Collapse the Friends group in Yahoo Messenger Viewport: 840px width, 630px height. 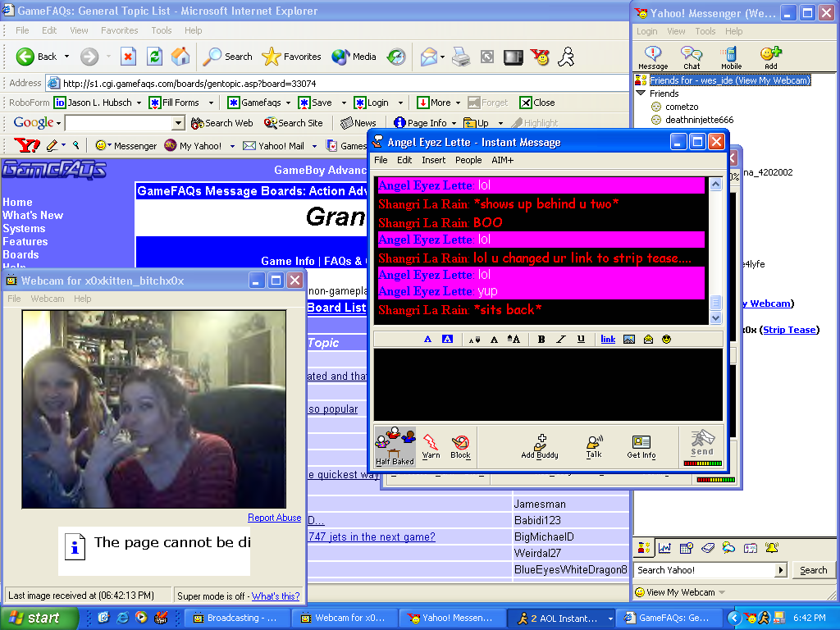641,94
